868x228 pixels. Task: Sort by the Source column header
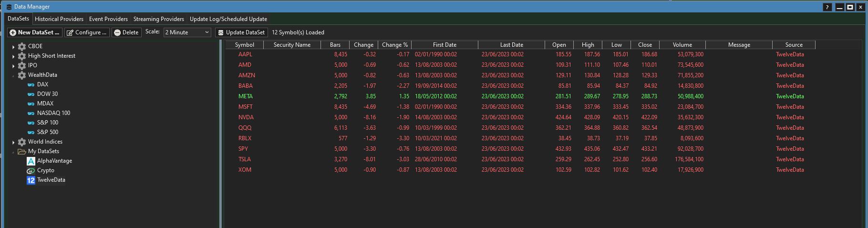click(794, 45)
